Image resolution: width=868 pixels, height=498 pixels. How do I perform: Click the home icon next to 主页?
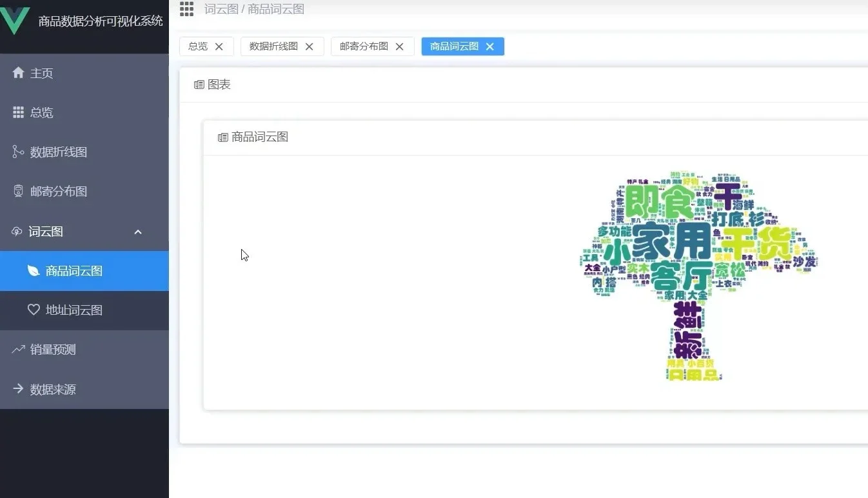(x=17, y=73)
